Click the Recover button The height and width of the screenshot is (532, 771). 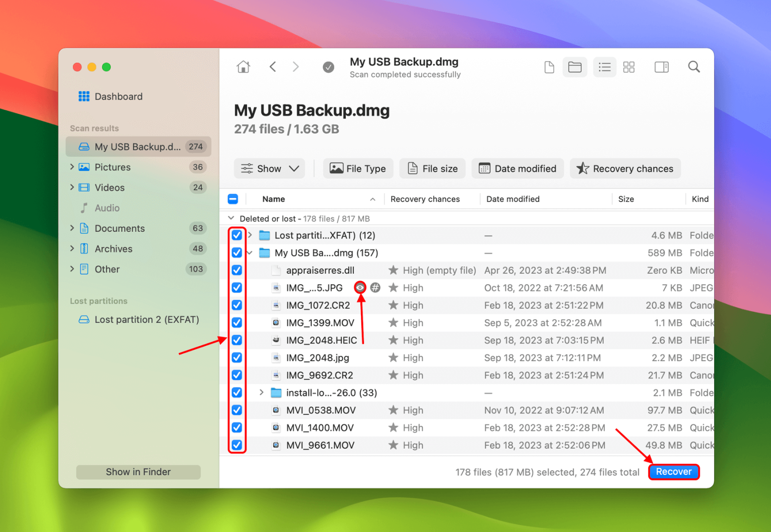(x=674, y=472)
